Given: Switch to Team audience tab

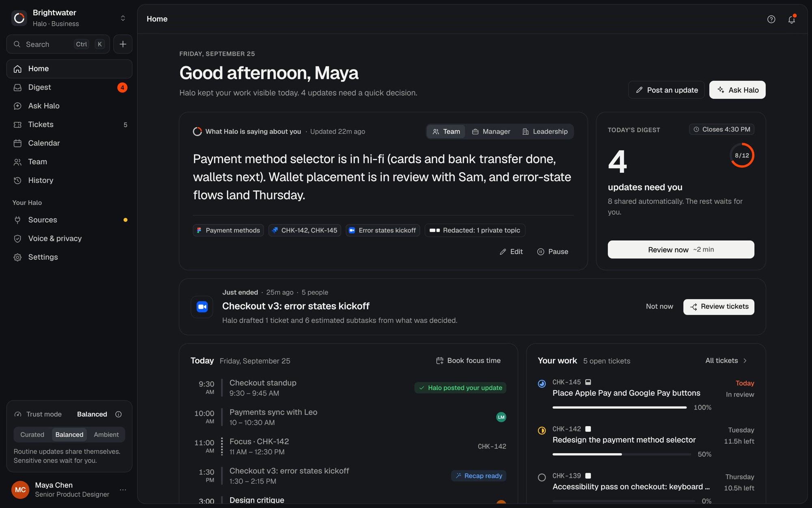Looking at the screenshot, I should (x=446, y=132).
